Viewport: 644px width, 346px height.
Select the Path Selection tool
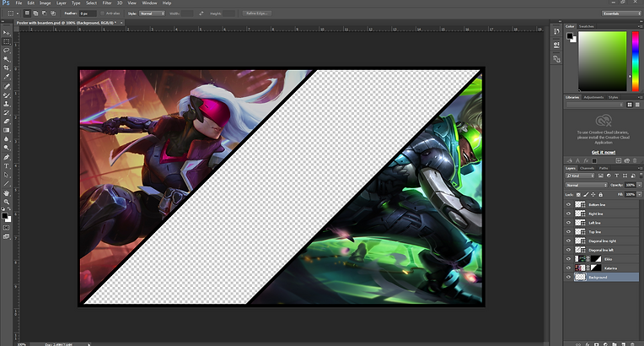[x=6, y=175]
